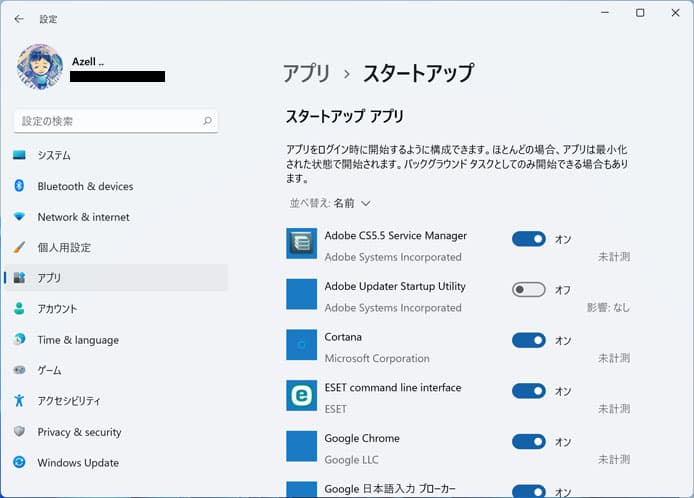Open Windows Update category
The height and width of the screenshot is (498, 694).
[116, 463]
